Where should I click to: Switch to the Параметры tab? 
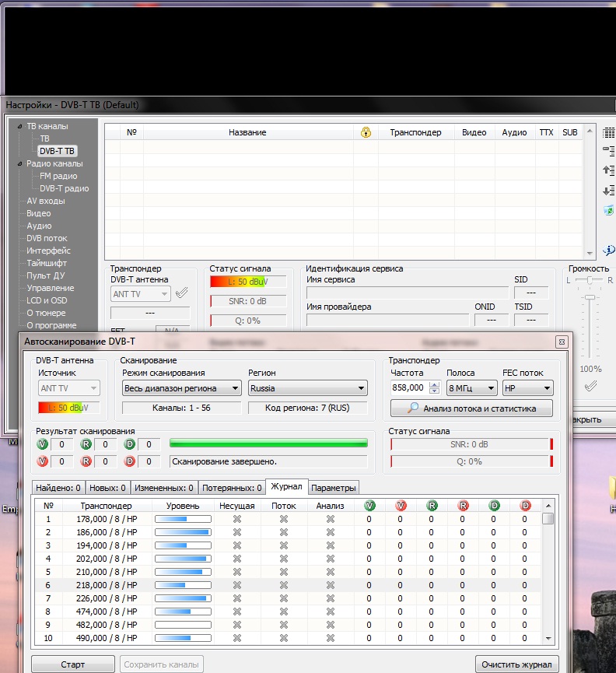[334, 488]
